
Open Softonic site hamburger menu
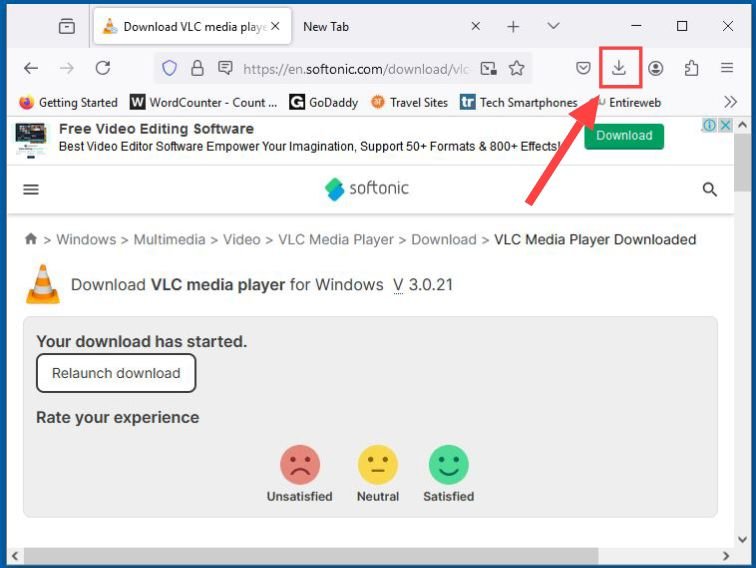[x=31, y=189]
